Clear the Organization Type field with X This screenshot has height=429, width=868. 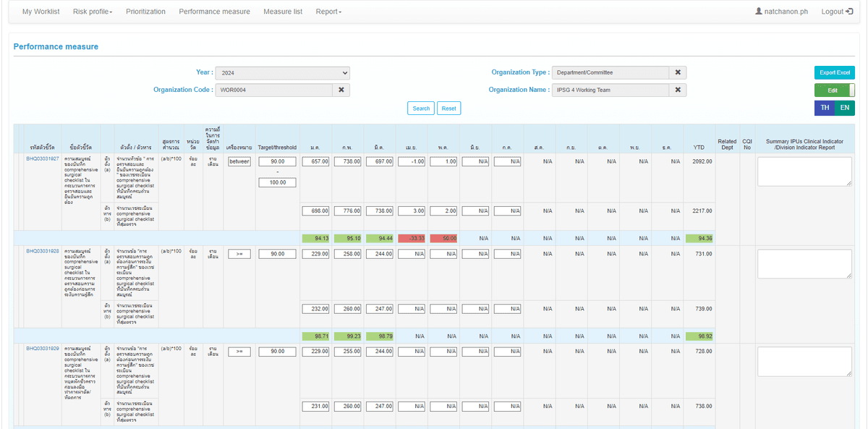[x=678, y=72]
